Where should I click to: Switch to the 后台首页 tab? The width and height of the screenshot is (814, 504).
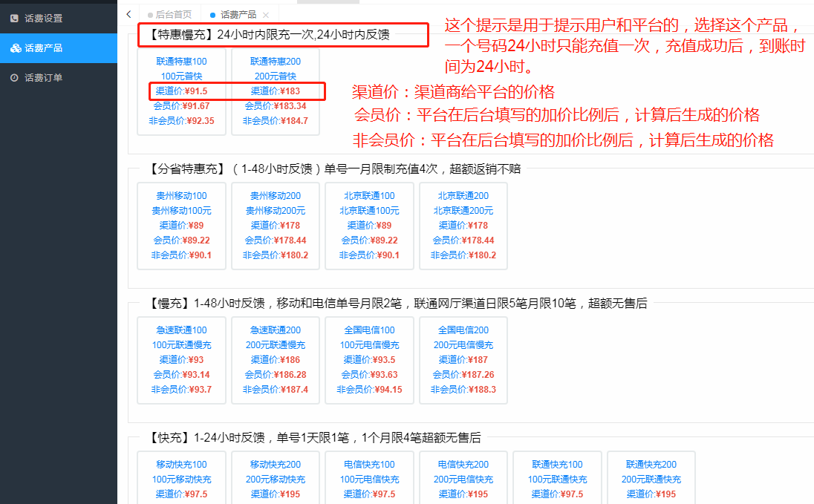169,15
